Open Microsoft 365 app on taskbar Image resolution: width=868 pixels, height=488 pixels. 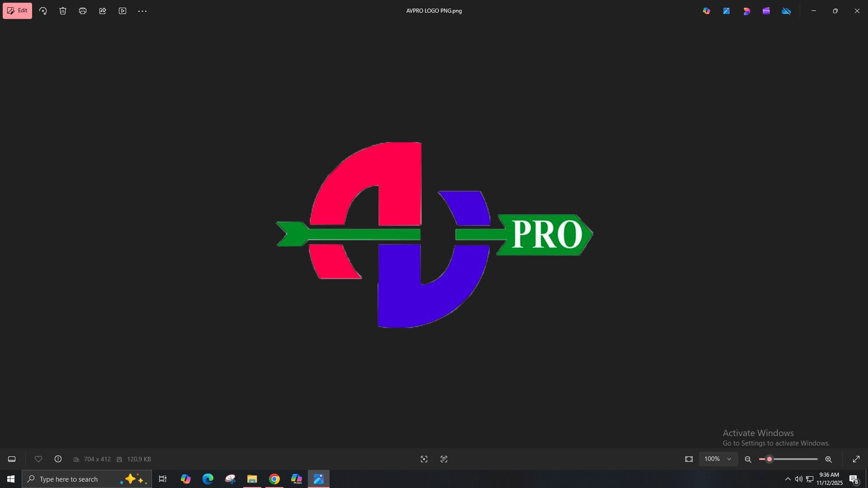297,479
